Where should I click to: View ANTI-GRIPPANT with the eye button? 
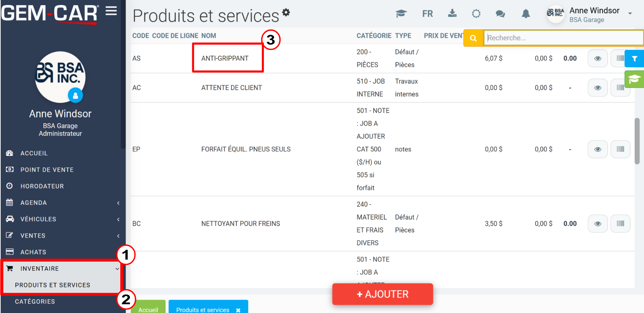[x=598, y=58]
